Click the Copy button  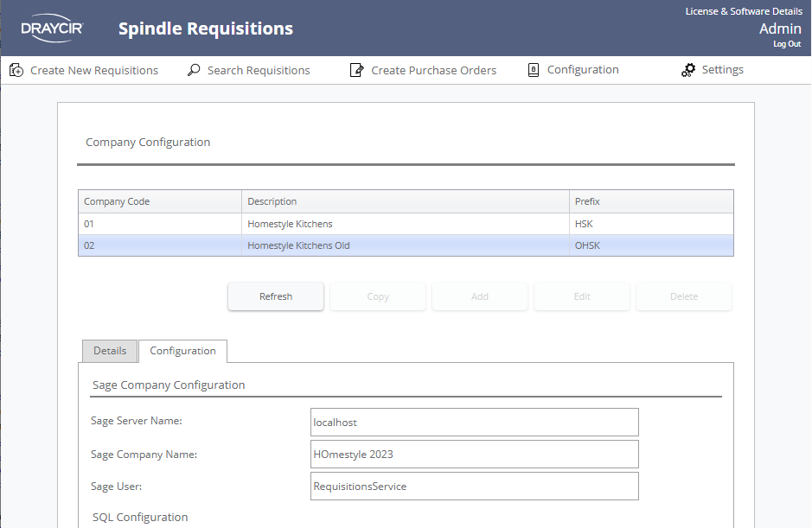(x=378, y=296)
